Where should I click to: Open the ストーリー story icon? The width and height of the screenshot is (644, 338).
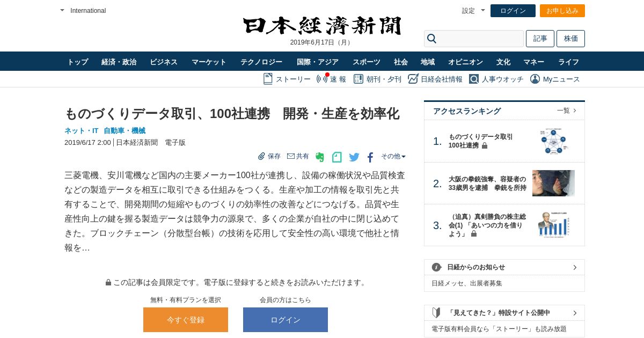coord(268,79)
